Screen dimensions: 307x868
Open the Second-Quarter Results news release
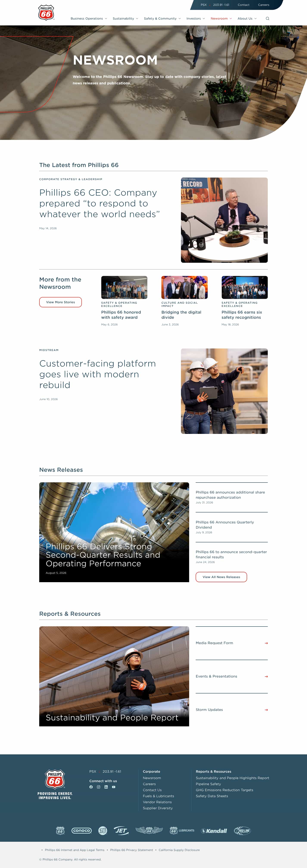(114, 532)
